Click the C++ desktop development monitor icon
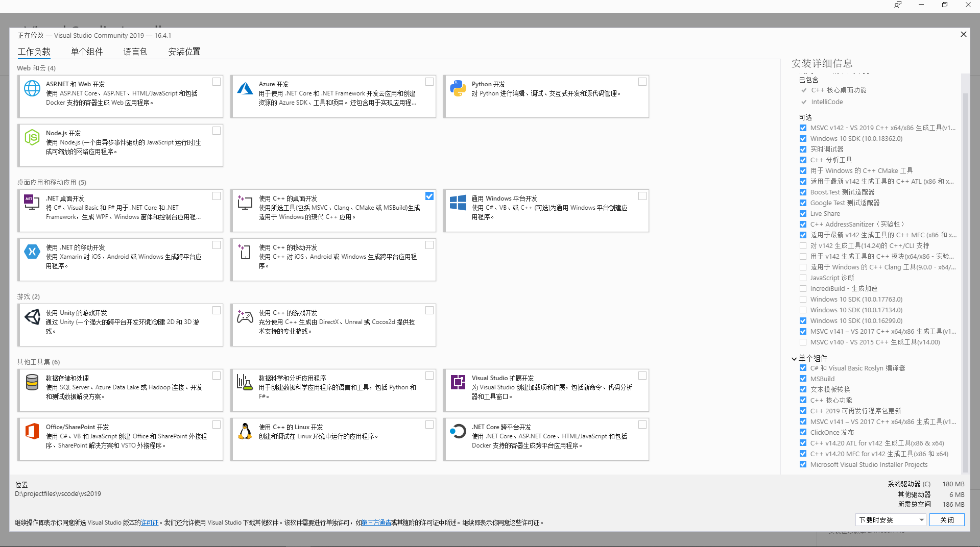 [245, 203]
